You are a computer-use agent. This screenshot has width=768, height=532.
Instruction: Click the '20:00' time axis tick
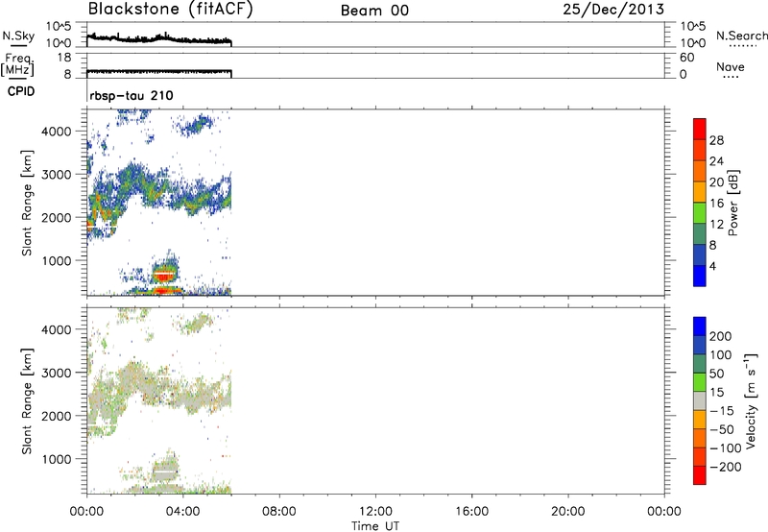click(x=567, y=512)
